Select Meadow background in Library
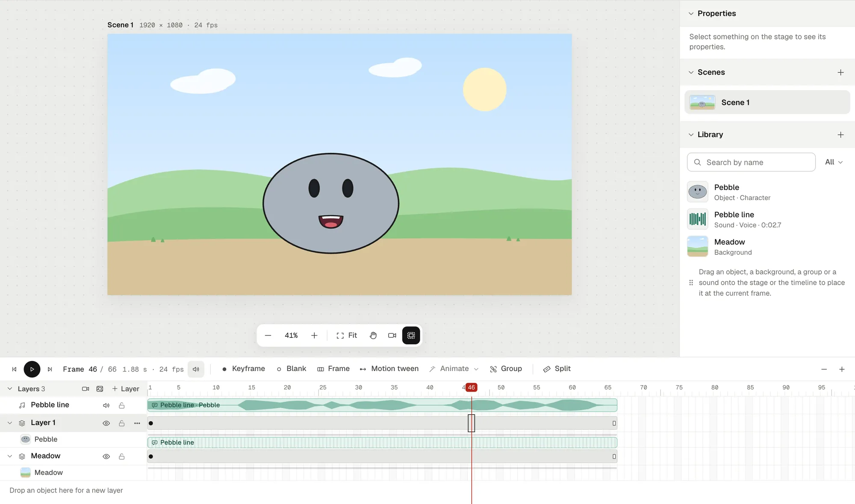The width and height of the screenshot is (855, 504). point(767,247)
